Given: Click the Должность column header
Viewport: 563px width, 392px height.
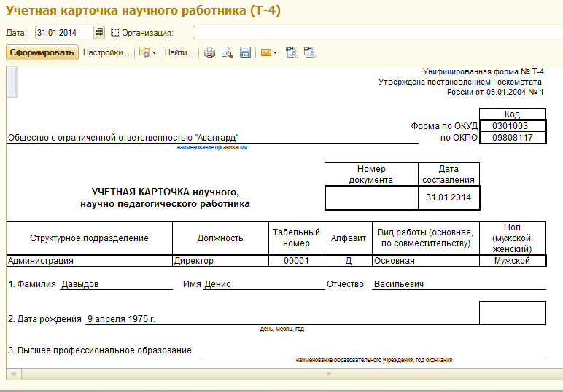Looking at the screenshot, I should (220, 238).
